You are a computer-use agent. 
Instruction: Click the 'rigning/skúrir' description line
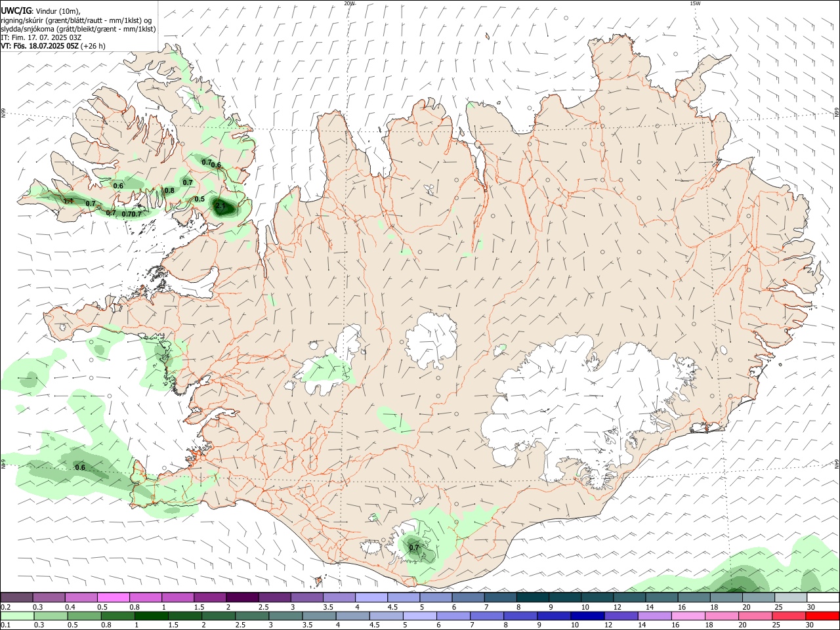tap(76, 20)
